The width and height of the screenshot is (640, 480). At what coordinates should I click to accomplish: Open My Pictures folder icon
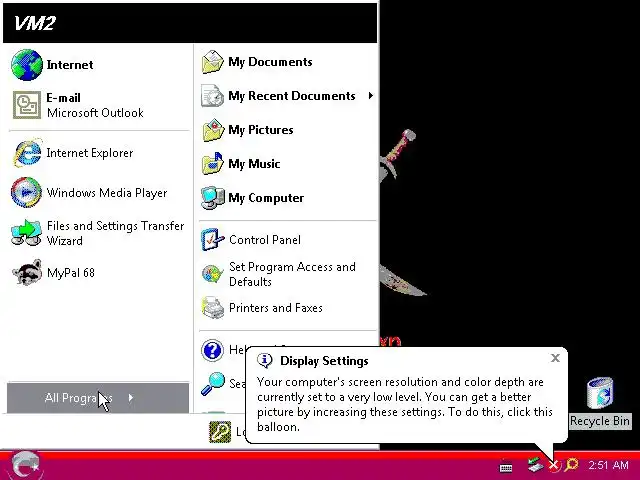pos(213,130)
